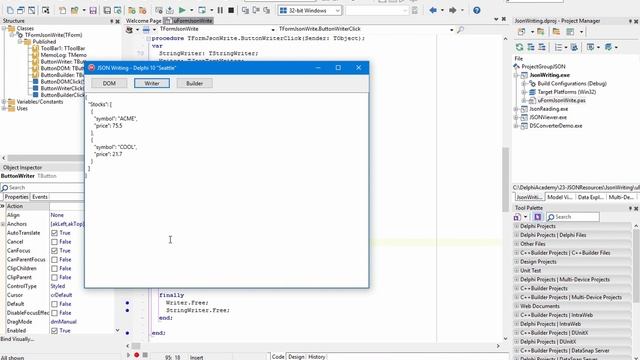
Task: Switch to the Properties tab in Object Inspector
Action: click(16, 197)
